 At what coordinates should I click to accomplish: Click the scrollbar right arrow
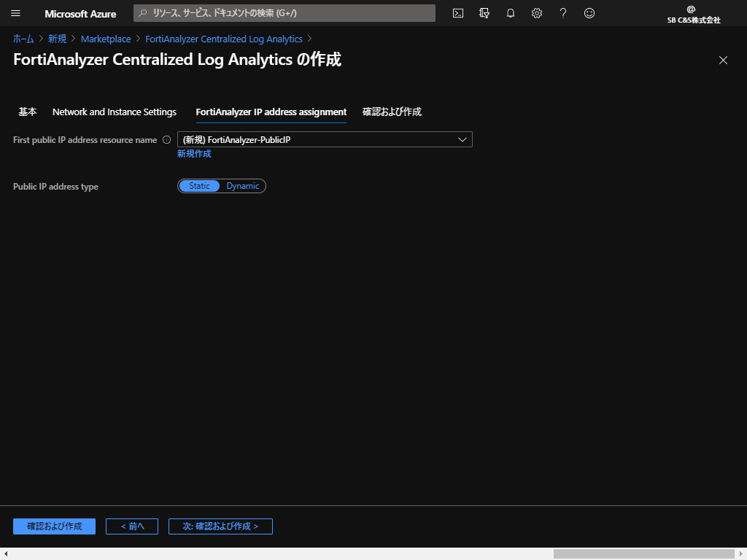click(741, 554)
